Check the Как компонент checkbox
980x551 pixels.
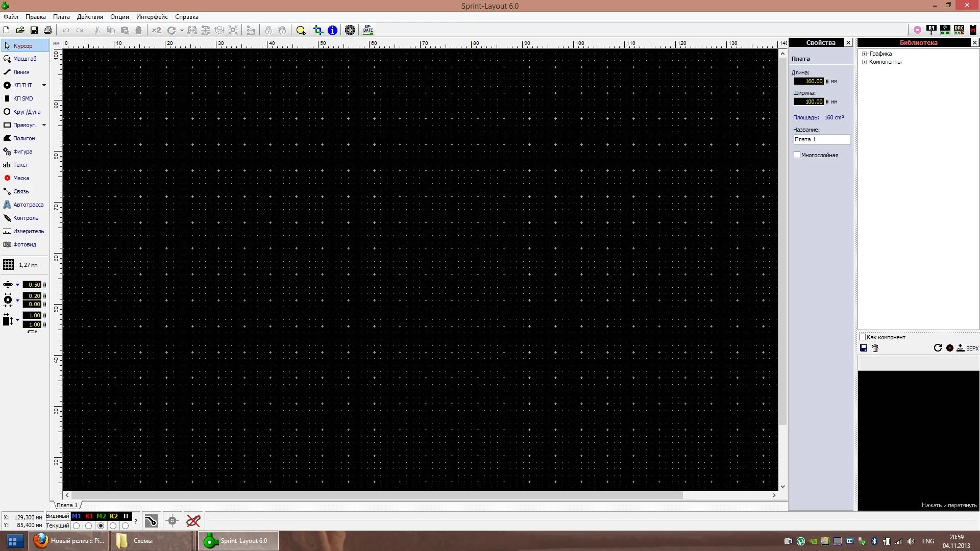pyautogui.click(x=862, y=337)
